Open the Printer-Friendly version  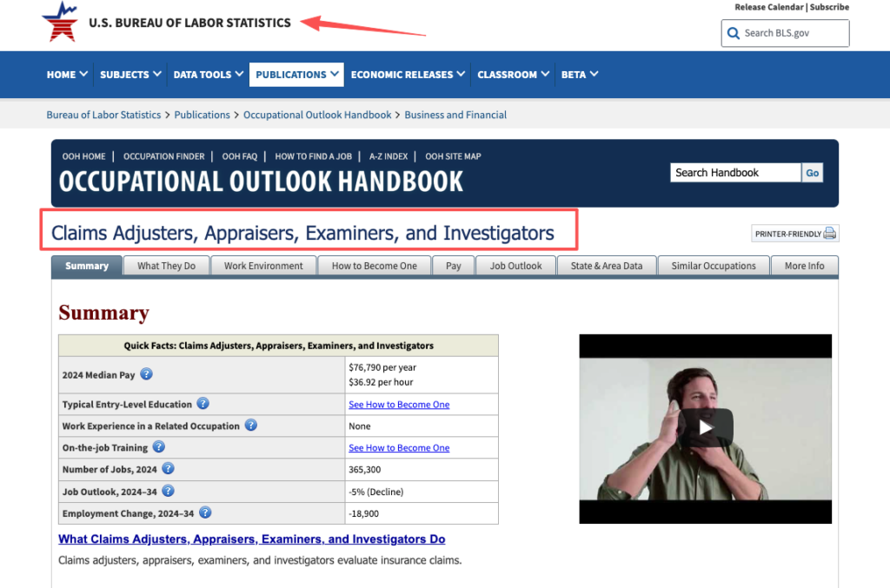pyautogui.click(x=794, y=233)
